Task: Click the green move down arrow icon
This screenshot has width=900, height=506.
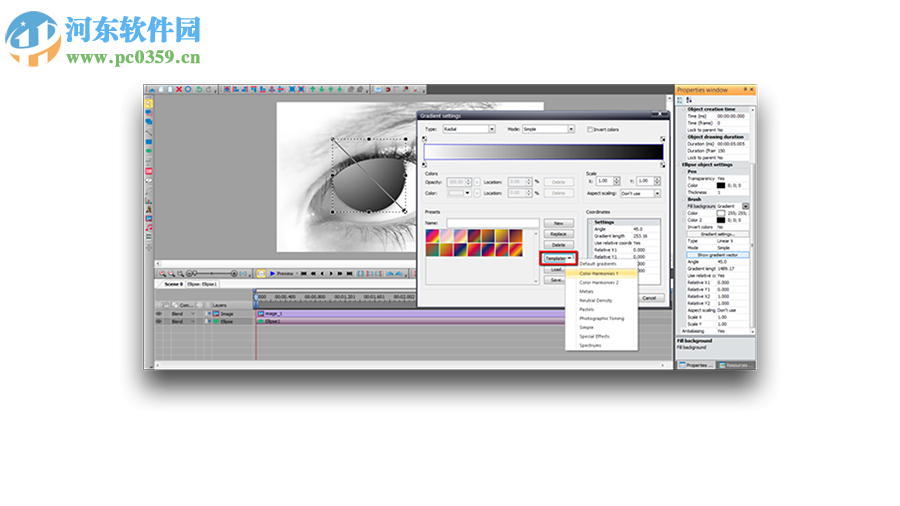Action: 321,89
